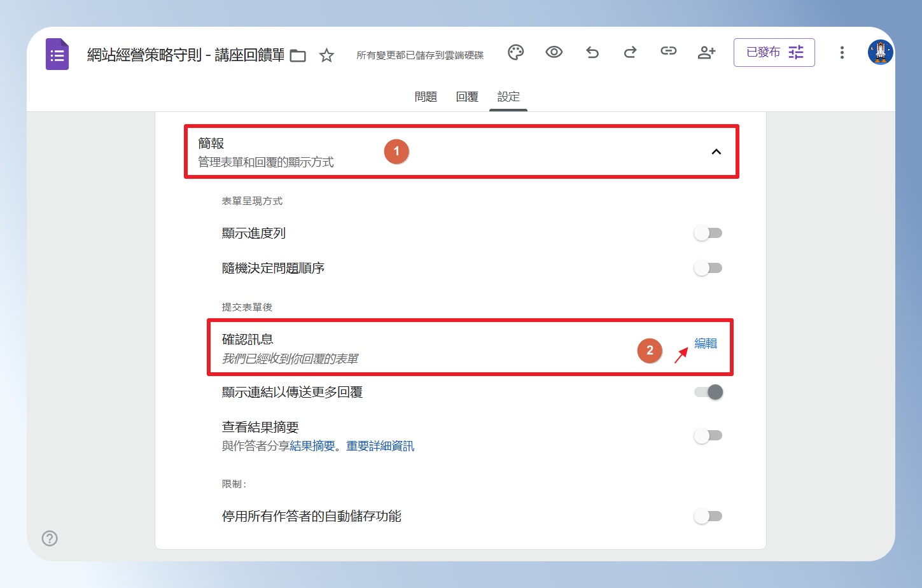Select the 設定 tab
Screen dimensions: 922x588
pyautogui.click(x=508, y=97)
